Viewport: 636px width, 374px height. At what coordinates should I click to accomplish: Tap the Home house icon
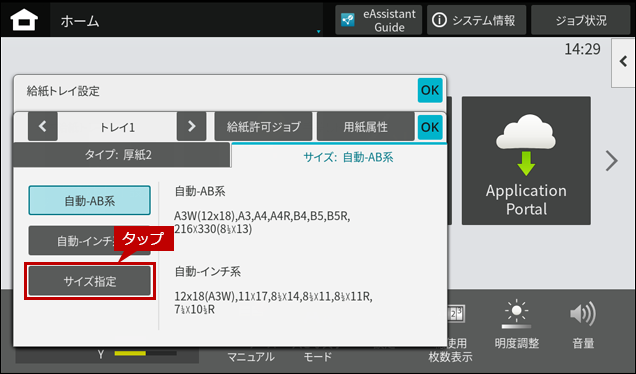pyautogui.click(x=24, y=20)
